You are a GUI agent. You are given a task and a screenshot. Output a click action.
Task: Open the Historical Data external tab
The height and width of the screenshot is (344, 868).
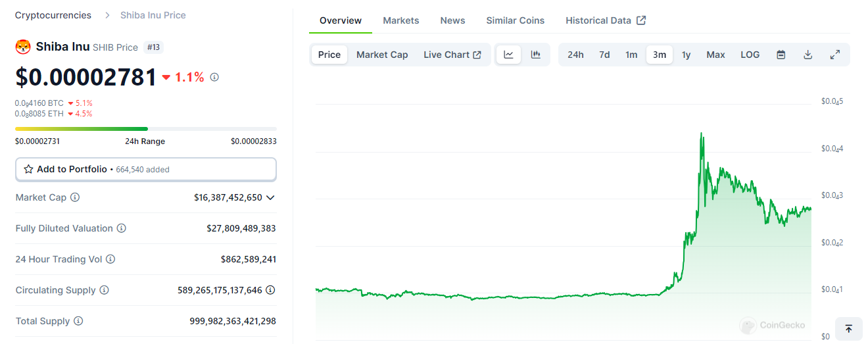click(x=606, y=20)
